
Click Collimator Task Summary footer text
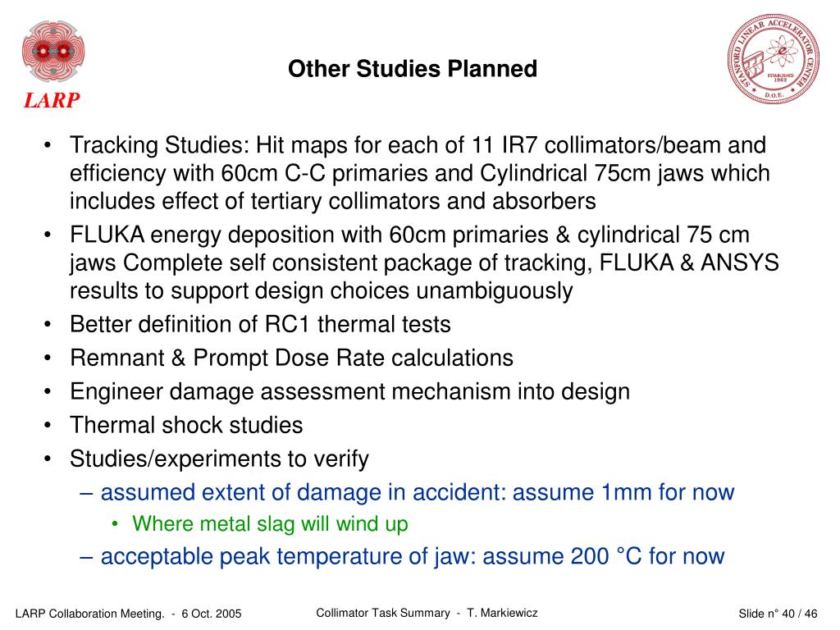pos(383,613)
